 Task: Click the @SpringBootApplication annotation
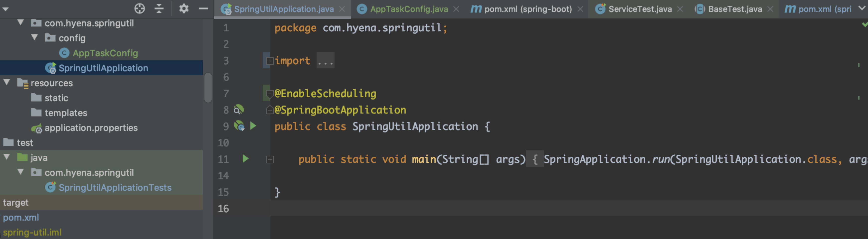(340, 110)
